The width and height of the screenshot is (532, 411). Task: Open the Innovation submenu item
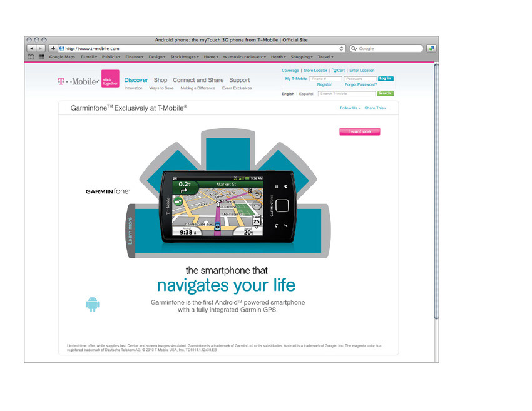133,88
